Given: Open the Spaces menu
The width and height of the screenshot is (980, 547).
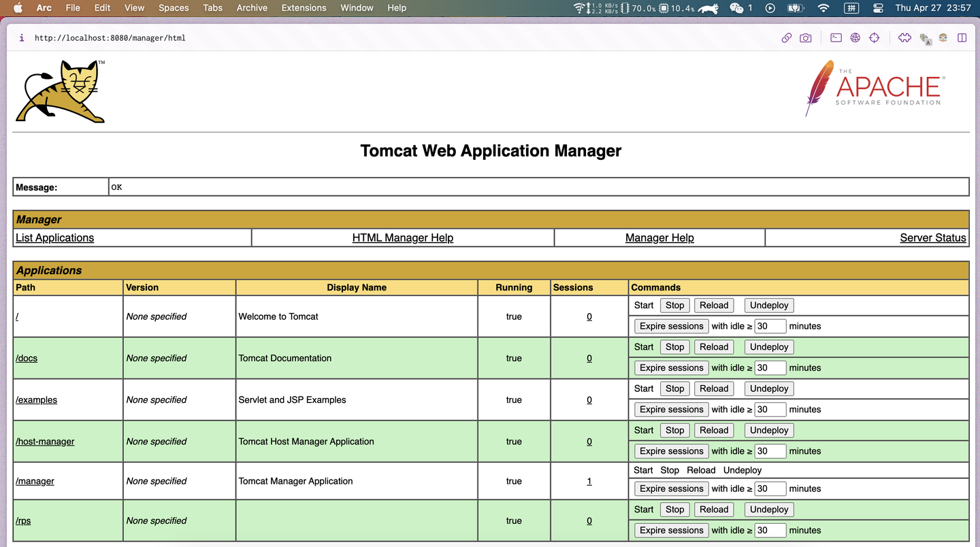Looking at the screenshot, I should (174, 8).
